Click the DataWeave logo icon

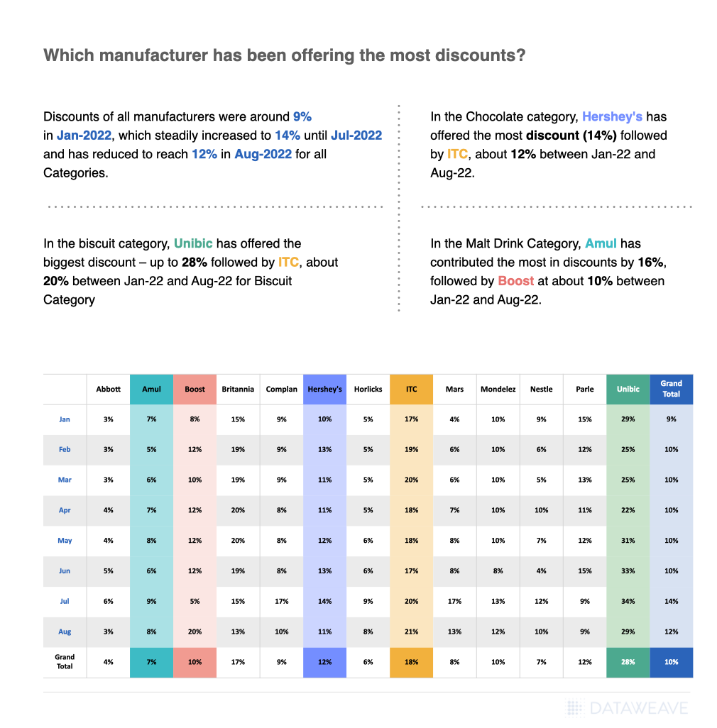coord(574,709)
